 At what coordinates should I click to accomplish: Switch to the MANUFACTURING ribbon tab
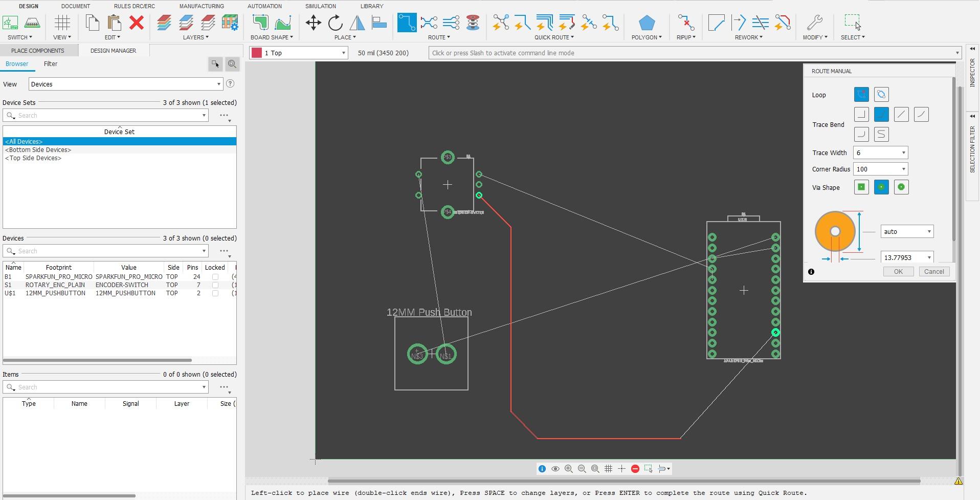201,6
